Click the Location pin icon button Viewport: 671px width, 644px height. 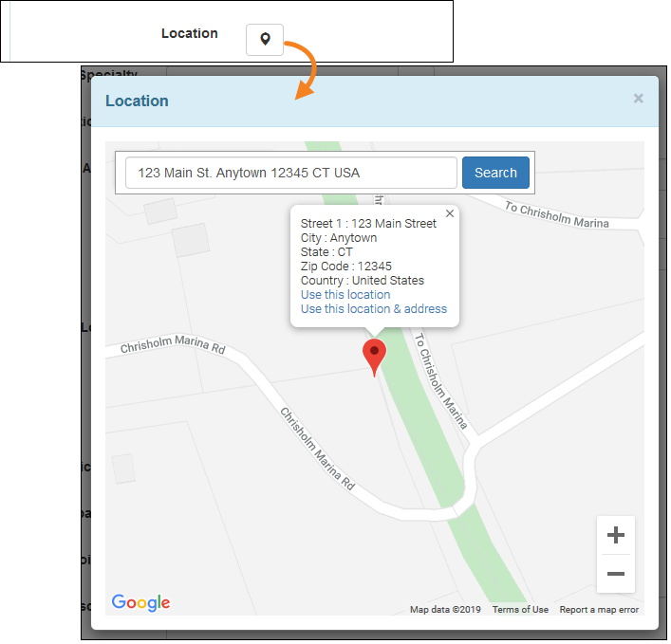point(265,39)
